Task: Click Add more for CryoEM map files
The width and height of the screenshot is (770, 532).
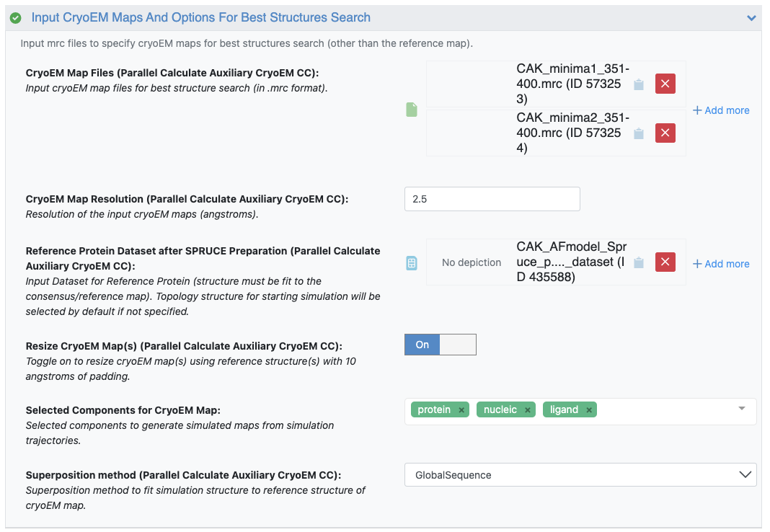Action: [721, 110]
